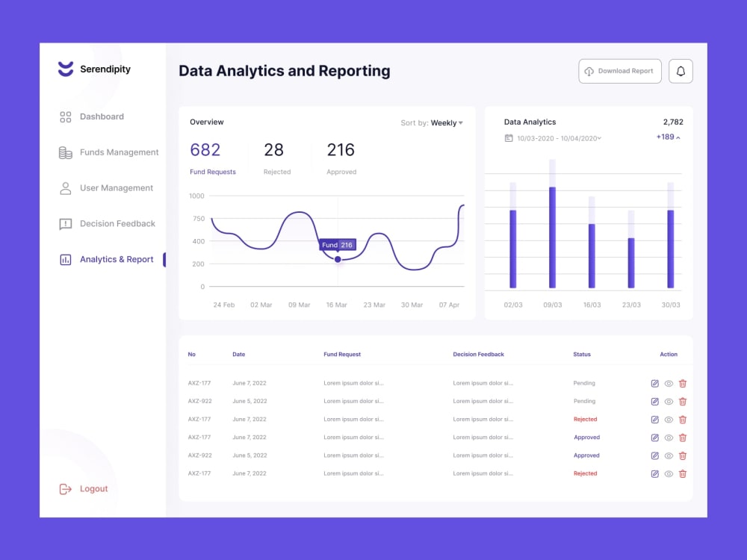Click the Logout link
Screen dimensions: 747x560
[x=82, y=488]
